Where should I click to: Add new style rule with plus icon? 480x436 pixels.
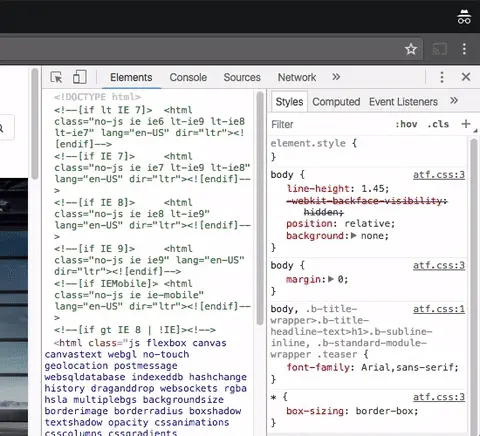[x=466, y=124]
